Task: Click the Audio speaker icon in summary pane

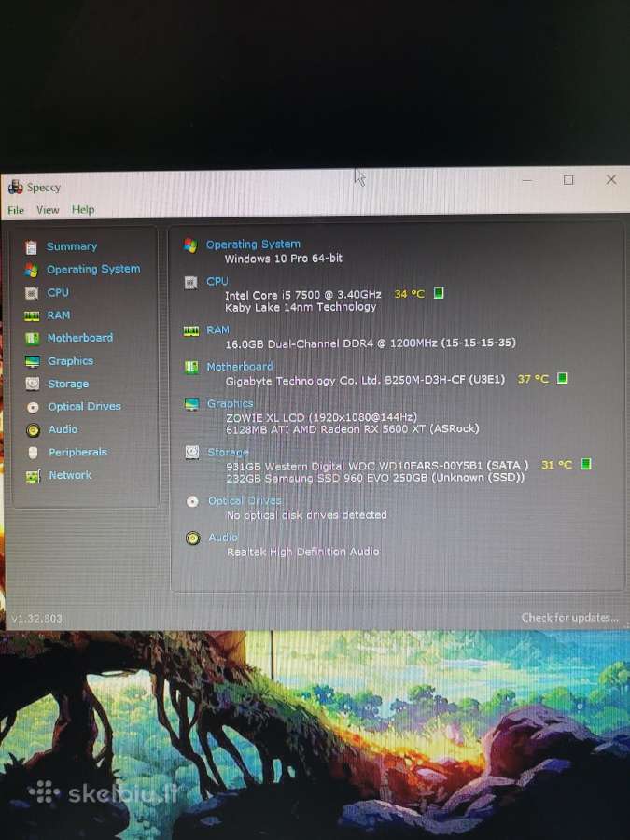Action: (x=193, y=538)
